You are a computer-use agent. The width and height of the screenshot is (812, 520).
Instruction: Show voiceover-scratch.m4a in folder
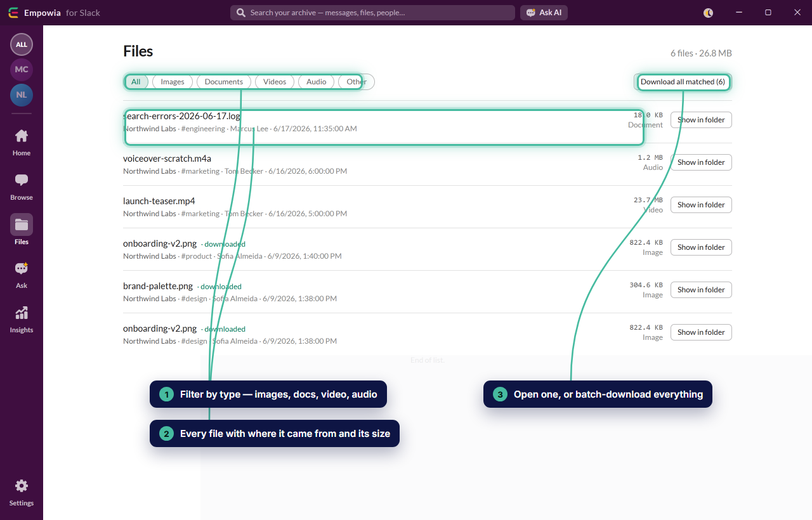coord(701,162)
